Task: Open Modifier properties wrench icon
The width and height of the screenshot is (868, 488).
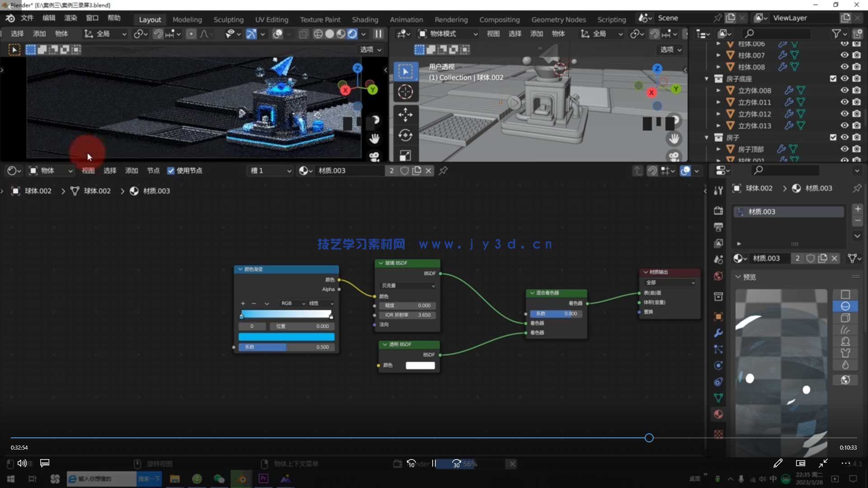Action: 718,333
